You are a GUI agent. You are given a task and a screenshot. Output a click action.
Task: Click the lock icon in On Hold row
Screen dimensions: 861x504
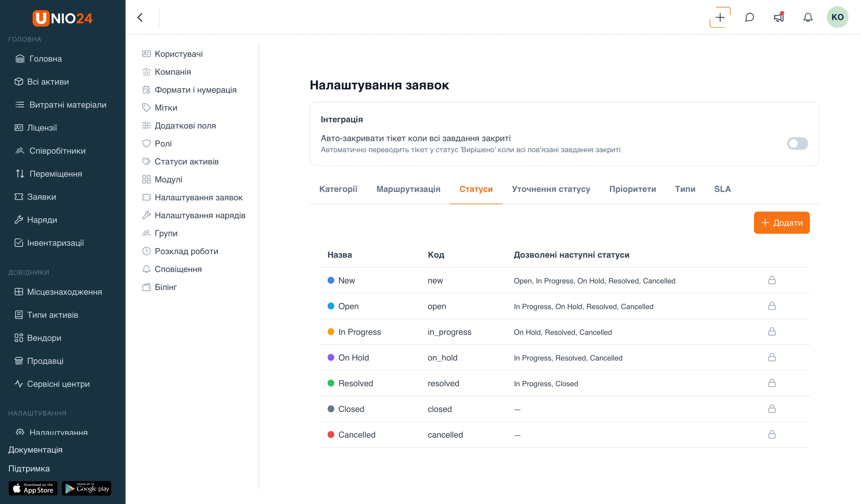tap(772, 358)
